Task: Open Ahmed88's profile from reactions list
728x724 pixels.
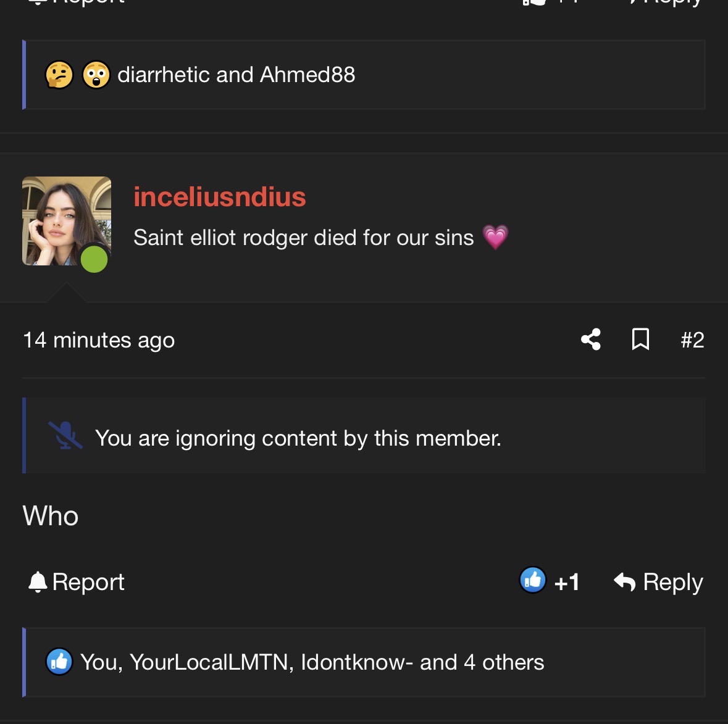Action: (x=308, y=75)
